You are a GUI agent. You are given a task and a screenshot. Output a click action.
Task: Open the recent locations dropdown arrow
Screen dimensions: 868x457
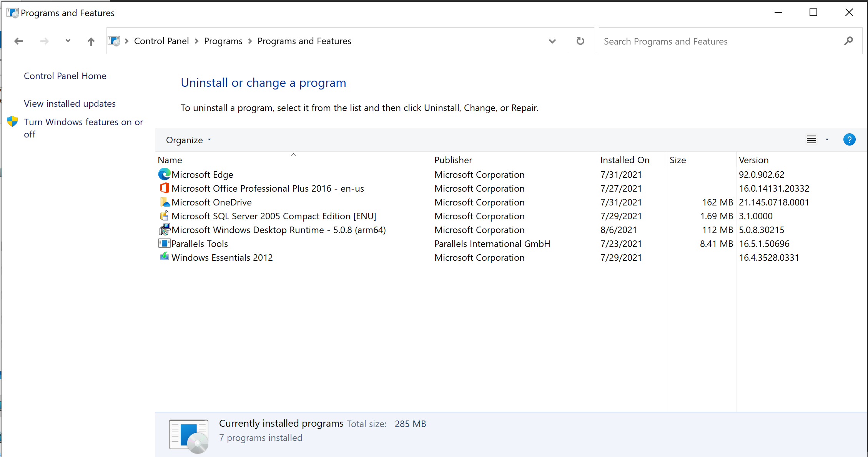(x=68, y=41)
